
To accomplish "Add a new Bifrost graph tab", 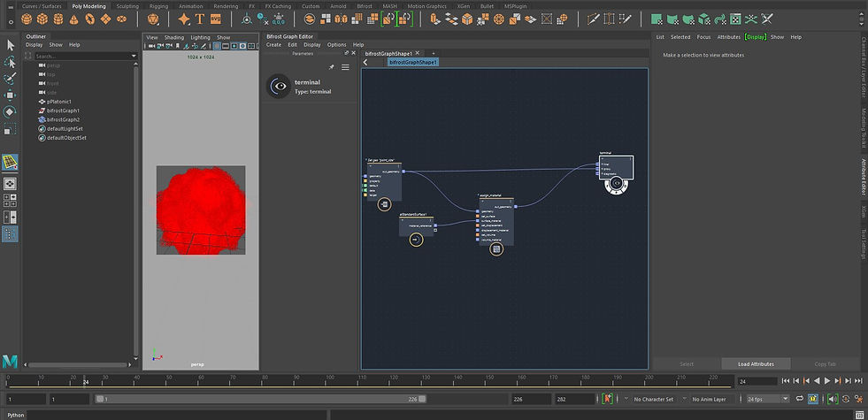I will (x=434, y=53).
